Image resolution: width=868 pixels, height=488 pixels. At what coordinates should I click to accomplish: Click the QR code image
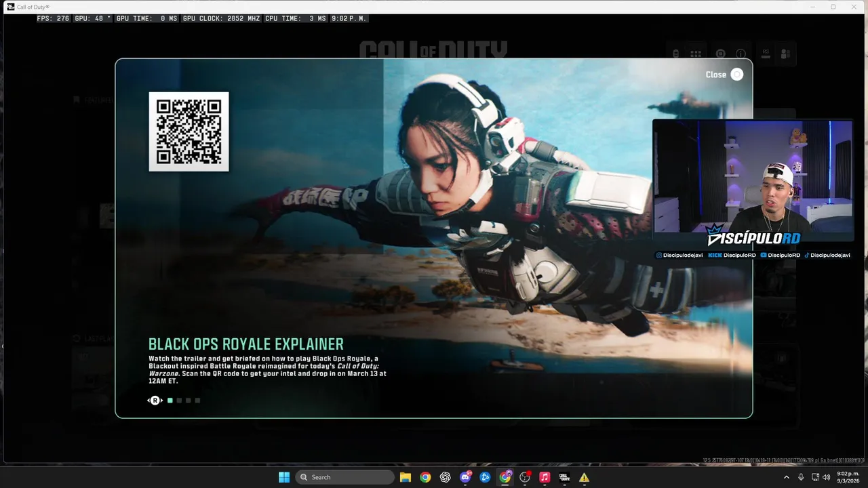189,131
